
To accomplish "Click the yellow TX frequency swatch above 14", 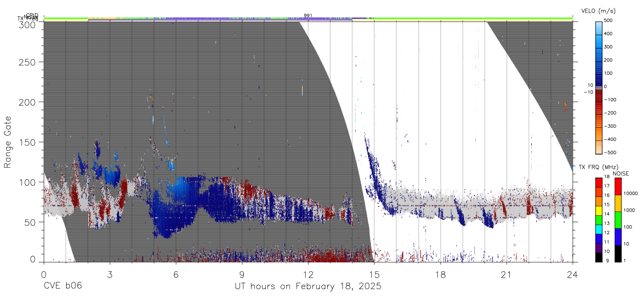I will pyautogui.click(x=598, y=210).
